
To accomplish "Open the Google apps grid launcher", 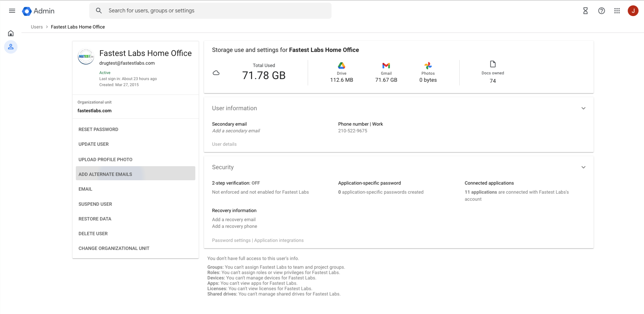I will 617,11.
